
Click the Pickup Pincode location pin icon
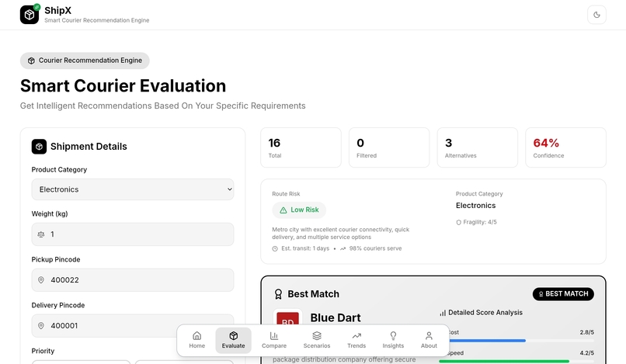pyautogui.click(x=40, y=279)
